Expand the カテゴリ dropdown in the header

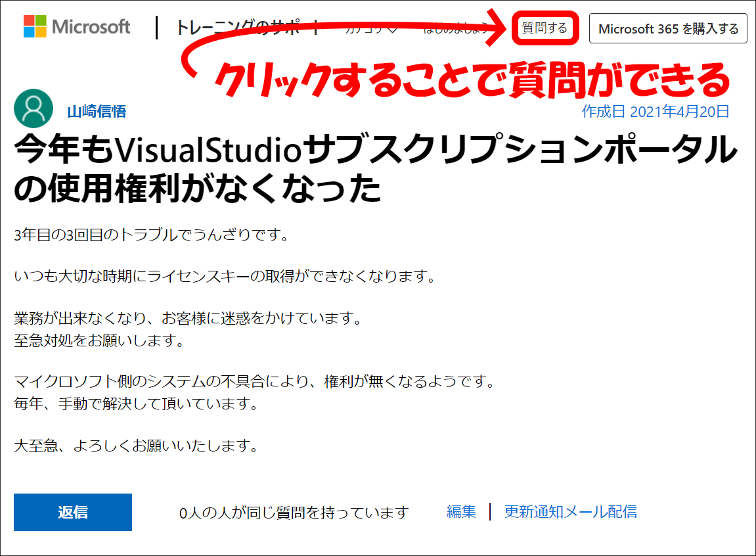371,29
